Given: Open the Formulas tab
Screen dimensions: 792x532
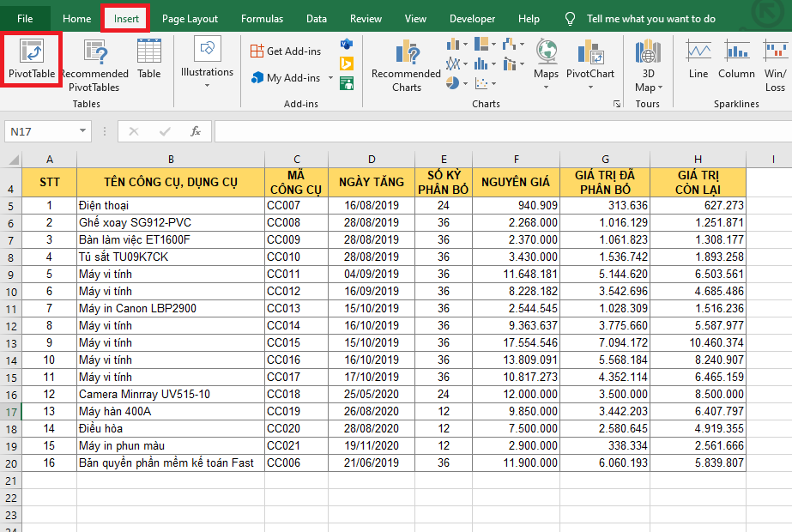Looking at the screenshot, I should [262, 19].
